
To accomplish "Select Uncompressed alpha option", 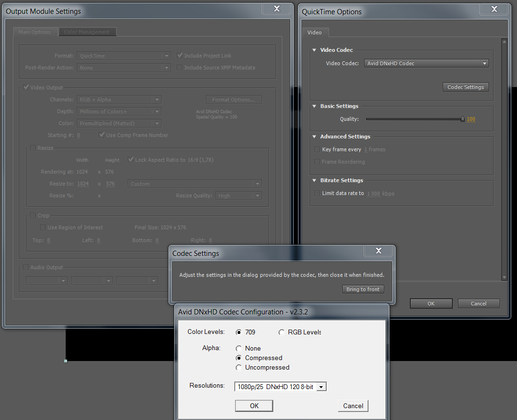I will click(x=239, y=367).
